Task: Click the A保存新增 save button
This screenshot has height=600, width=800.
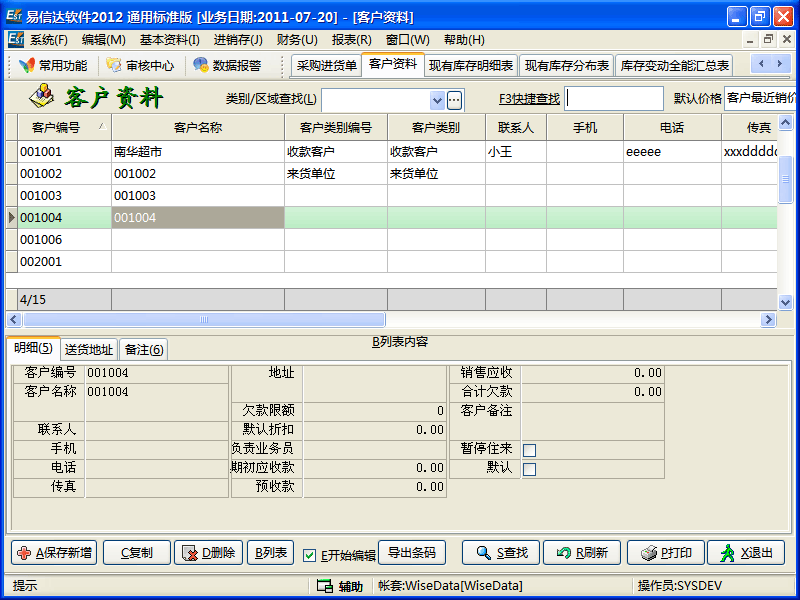Action: coord(54,553)
